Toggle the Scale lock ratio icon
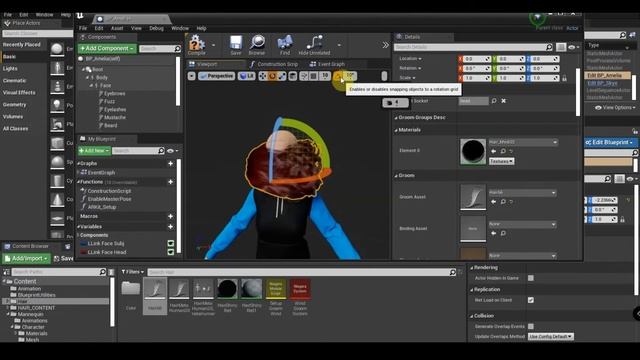640x360 pixels. (x=564, y=78)
